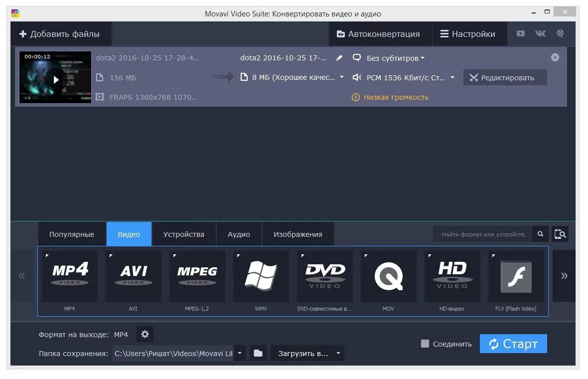Viewport: 588px width, 379px height.
Task: Open the Настройки menu
Action: click(x=469, y=34)
